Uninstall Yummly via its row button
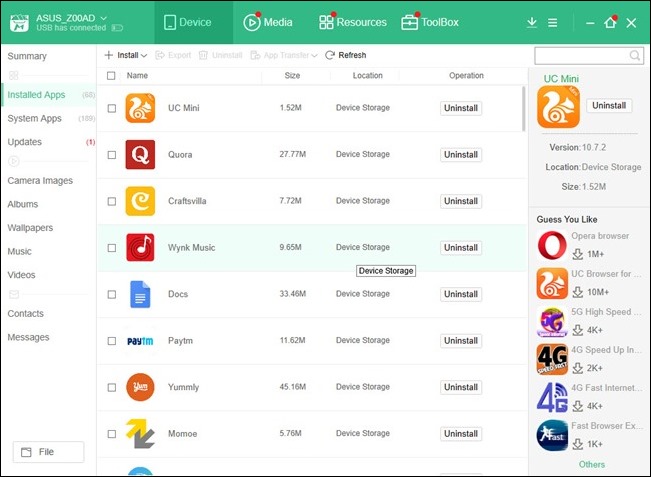651x477 pixels. (x=461, y=387)
